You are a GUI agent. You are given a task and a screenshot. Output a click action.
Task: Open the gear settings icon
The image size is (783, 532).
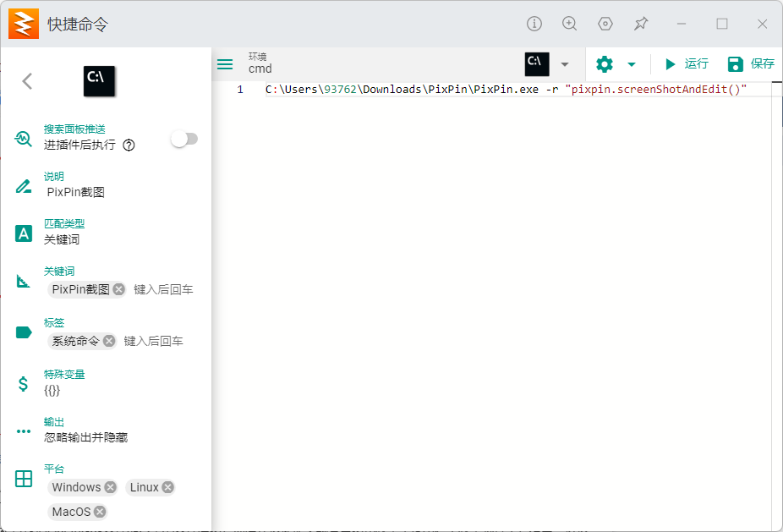[x=605, y=64]
